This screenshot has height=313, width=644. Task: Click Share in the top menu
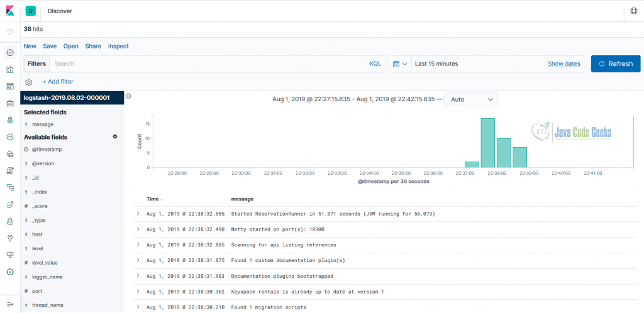(x=93, y=47)
